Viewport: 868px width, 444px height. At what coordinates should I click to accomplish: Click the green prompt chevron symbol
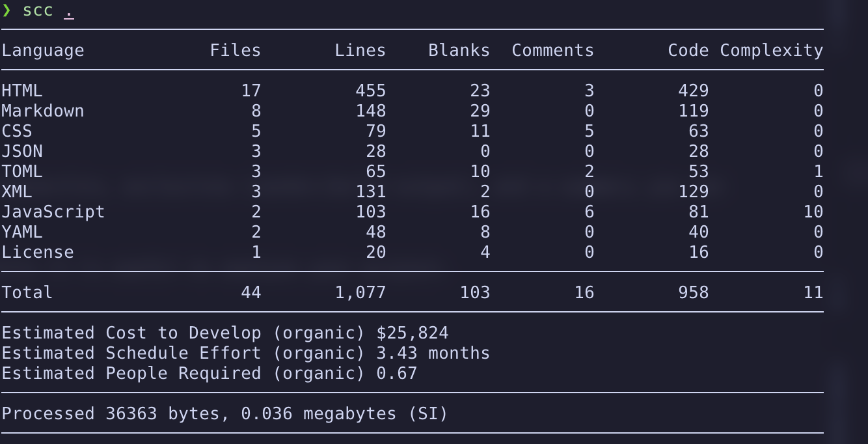[x=7, y=11]
